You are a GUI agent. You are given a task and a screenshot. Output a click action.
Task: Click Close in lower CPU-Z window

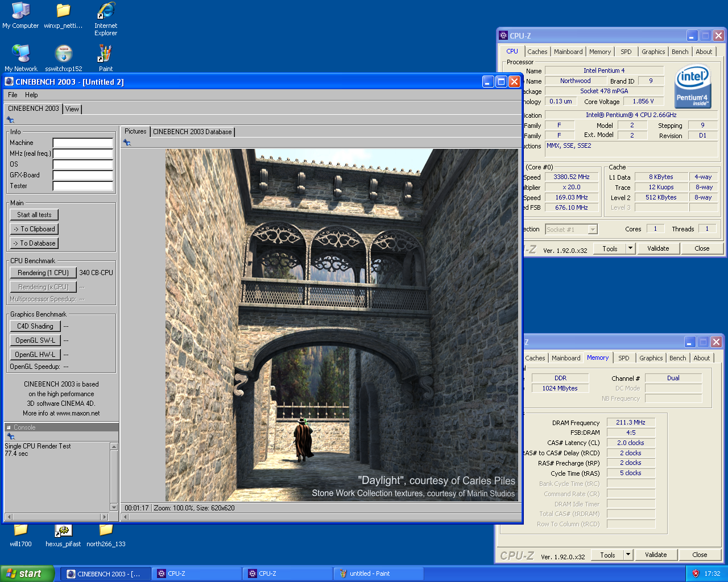(x=700, y=555)
